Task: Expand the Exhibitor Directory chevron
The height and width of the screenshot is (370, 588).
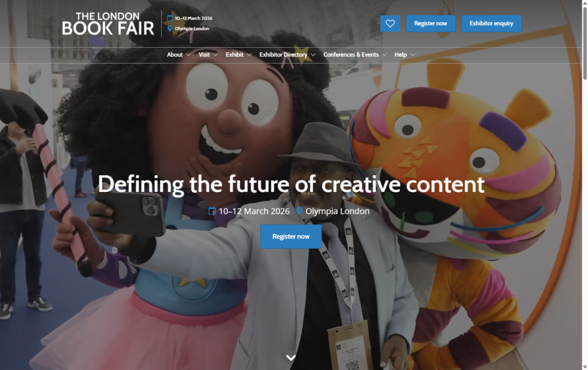Action: click(x=313, y=55)
